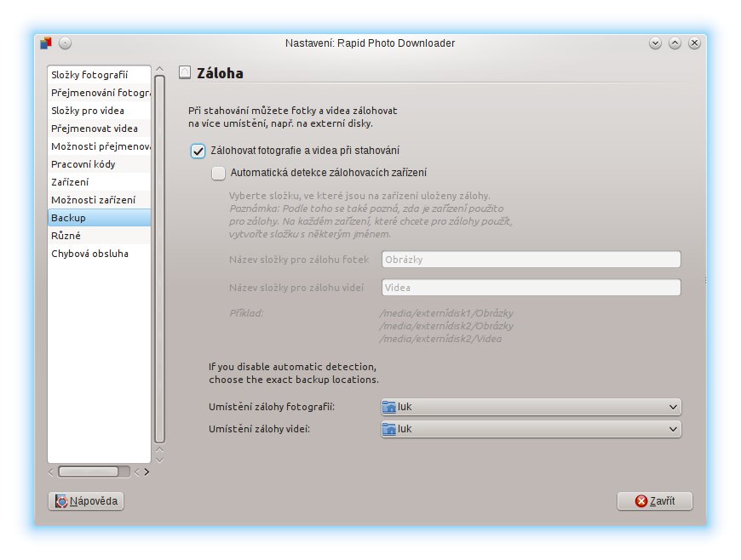The image size is (741, 560).
Task: Open Umístění zálohy fotografií dropdown
Action: (531, 407)
